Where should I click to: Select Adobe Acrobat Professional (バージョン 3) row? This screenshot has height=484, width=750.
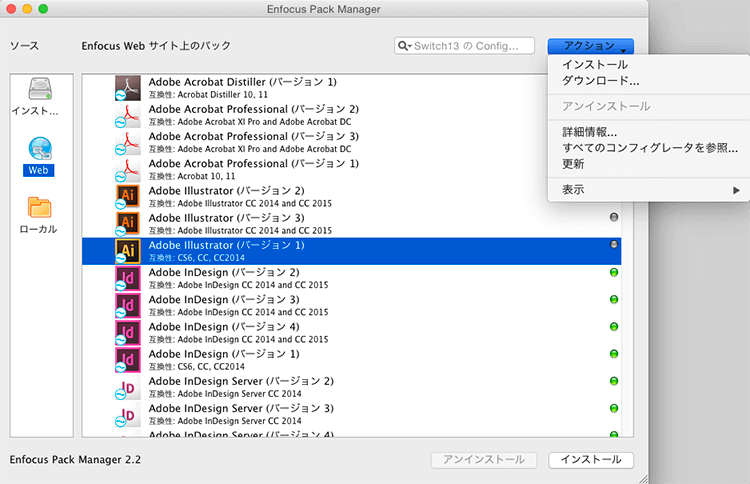click(352, 143)
